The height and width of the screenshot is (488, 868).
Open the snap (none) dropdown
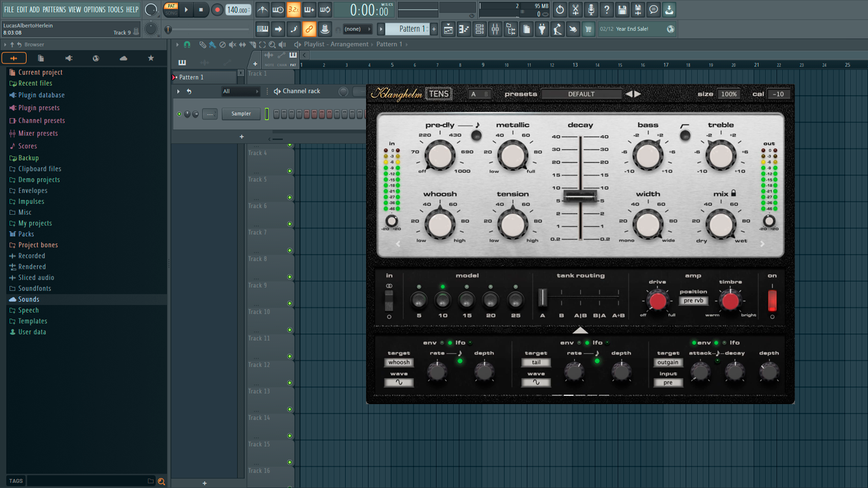point(357,29)
